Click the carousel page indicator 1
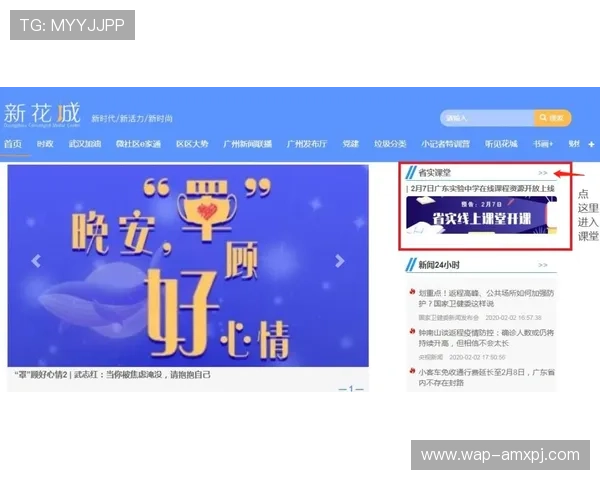Image resolution: width=600 pixels, height=480 pixels. [351, 389]
